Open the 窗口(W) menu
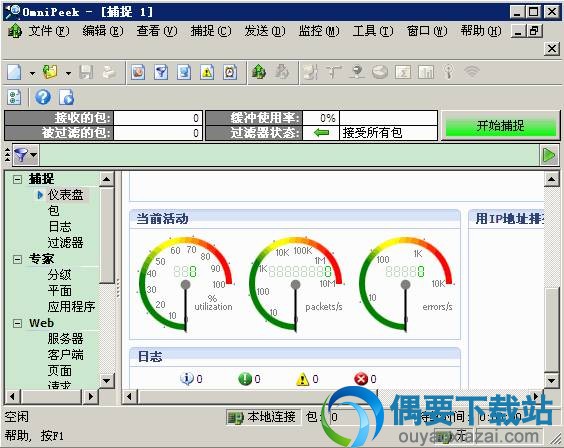 coord(427,31)
